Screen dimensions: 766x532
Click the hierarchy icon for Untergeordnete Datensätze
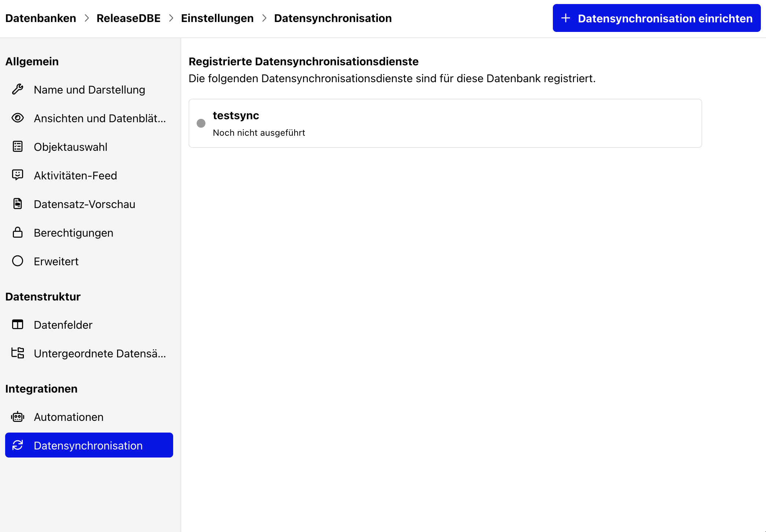18,353
